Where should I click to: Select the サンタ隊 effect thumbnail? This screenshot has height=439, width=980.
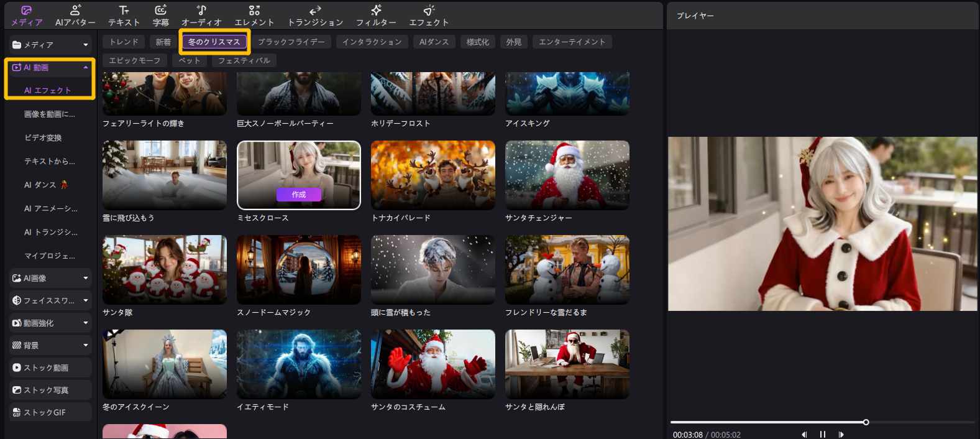pos(165,269)
